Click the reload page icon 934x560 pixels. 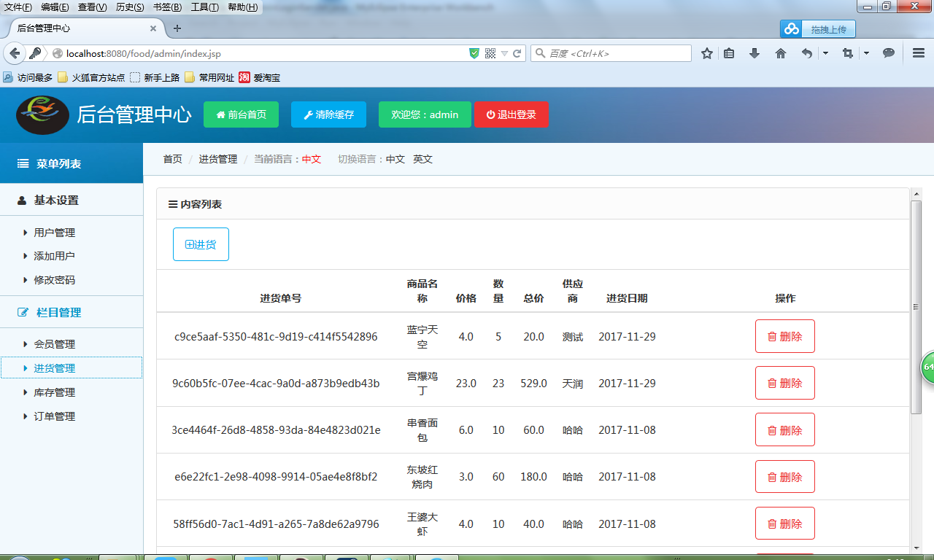point(517,53)
